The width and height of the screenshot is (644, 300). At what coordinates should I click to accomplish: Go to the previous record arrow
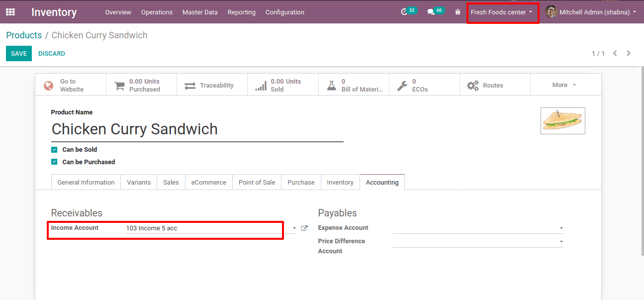[x=615, y=53]
